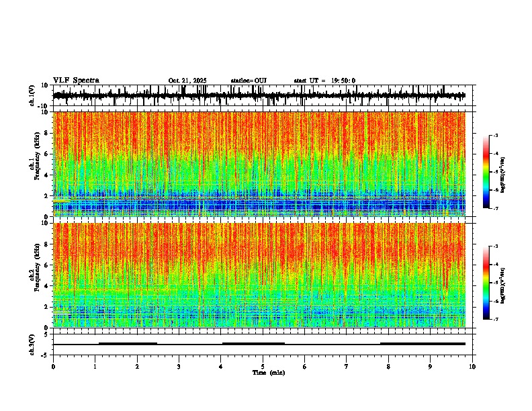The image size is (532, 411).
Task: Click the "ch.1(V)" waveform axis label
Action: click(x=32, y=95)
